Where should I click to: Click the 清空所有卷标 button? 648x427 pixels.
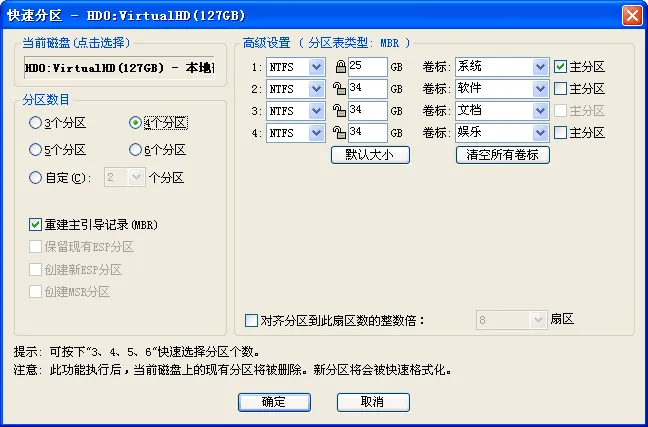503,155
